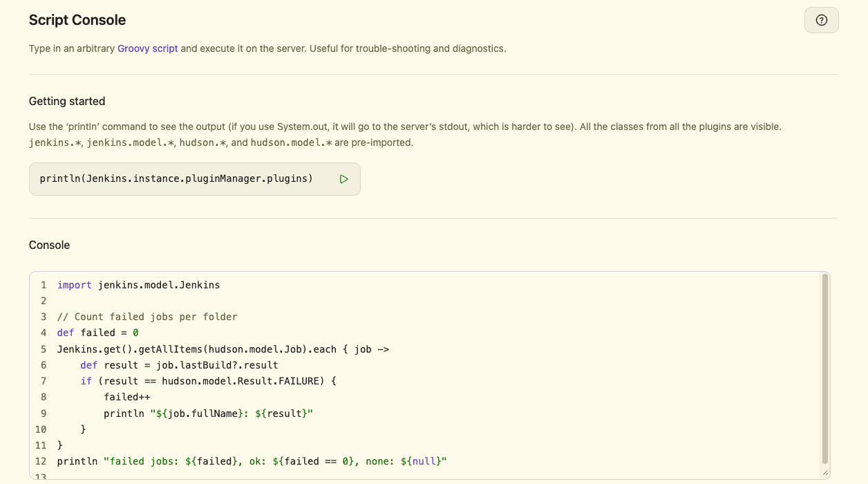Click the comment 'Count failed jobs per folder'

[x=147, y=317]
